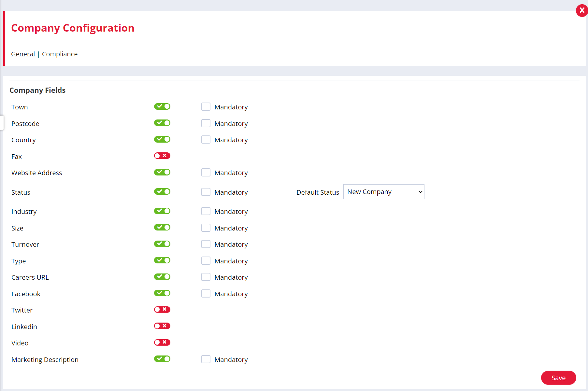588x391 pixels.
Task: Tick the Postcode Mandatory checkbox
Action: tap(206, 123)
